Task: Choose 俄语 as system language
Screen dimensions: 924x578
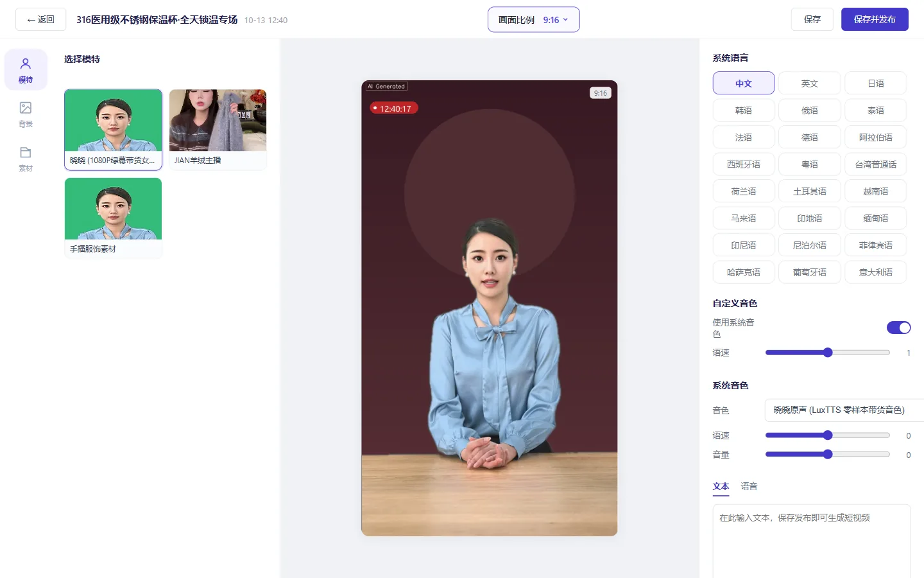Action: point(810,110)
